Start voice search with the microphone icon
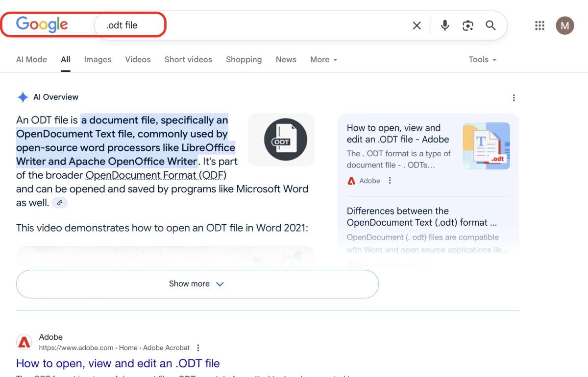 [445, 25]
